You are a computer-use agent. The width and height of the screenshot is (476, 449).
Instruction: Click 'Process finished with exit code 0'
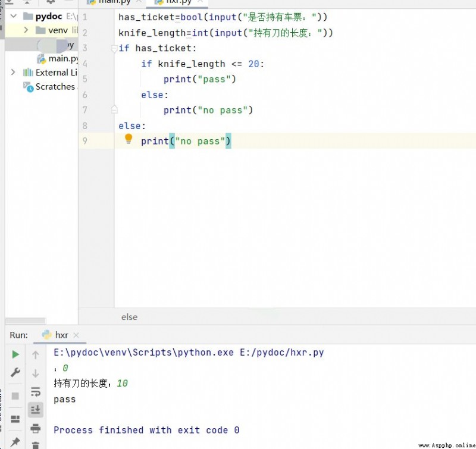click(146, 430)
